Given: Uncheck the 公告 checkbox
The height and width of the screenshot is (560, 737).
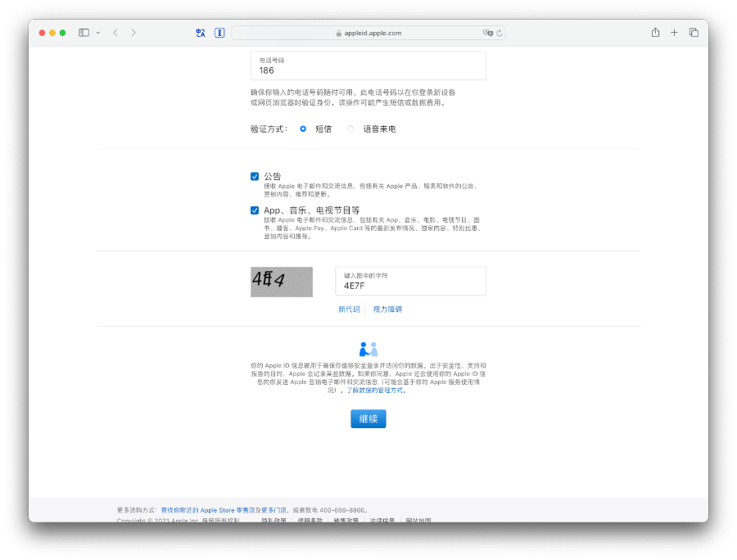Looking at the screenshot, I should pyautogui.click(x=255, y=177).
